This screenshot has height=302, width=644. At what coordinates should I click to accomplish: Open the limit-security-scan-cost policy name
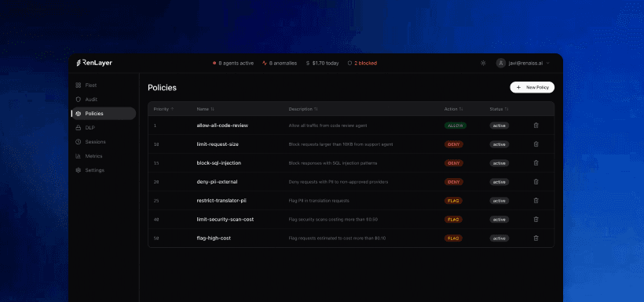225,220
